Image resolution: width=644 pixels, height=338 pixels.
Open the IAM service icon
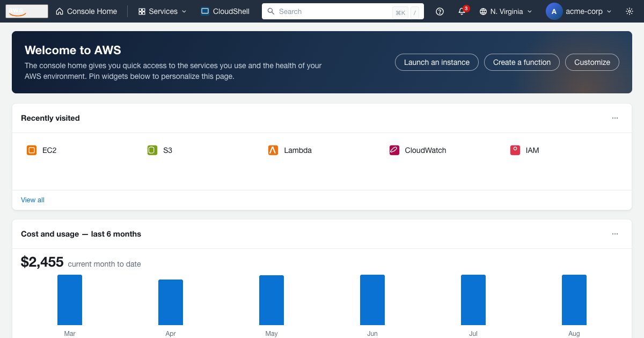tap(515, 150)
